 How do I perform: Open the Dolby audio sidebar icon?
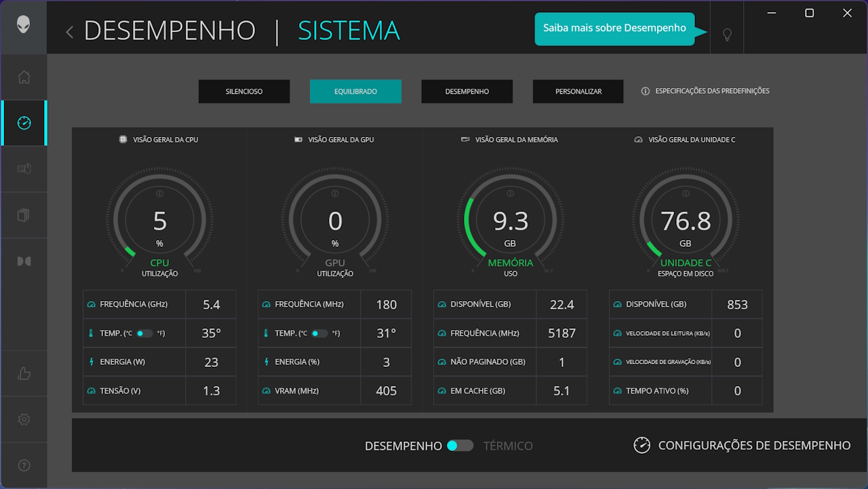pyautogui.click(x=24, y=261)
